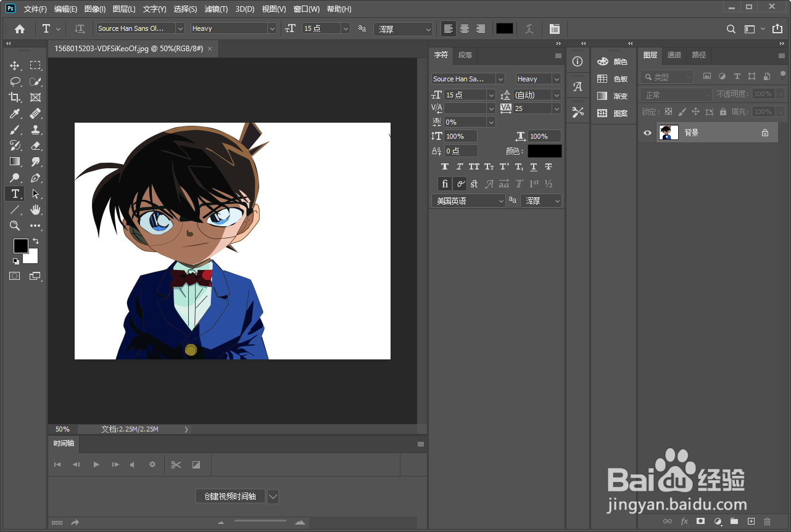The width and height of the screenshot is (791, 532).
Task: Hide the 背景 layer via eye icon
Action: 647,133
